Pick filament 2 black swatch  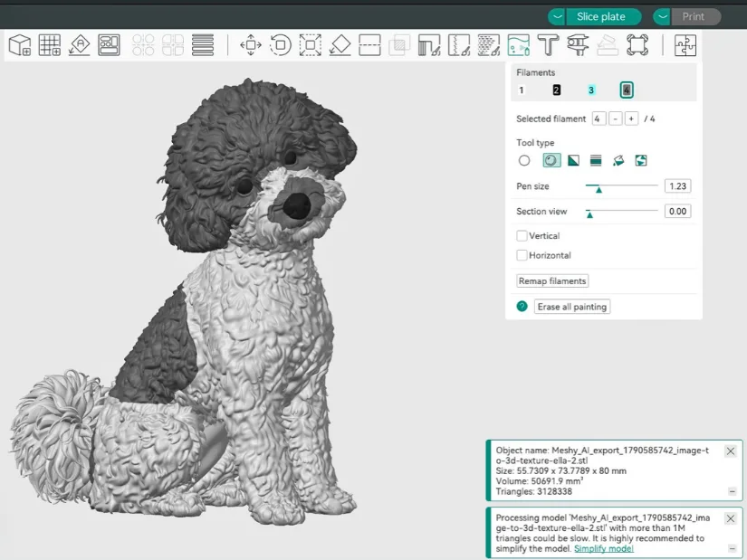(556, 90)
